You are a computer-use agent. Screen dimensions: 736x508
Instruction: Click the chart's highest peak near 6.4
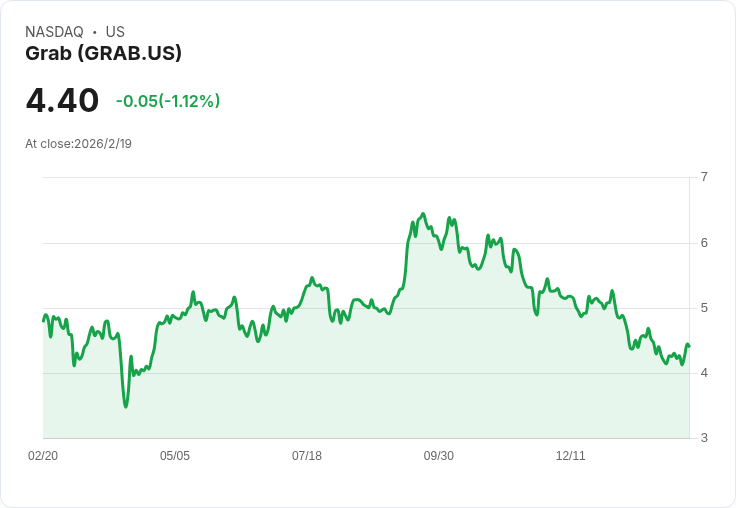(423, 214)
